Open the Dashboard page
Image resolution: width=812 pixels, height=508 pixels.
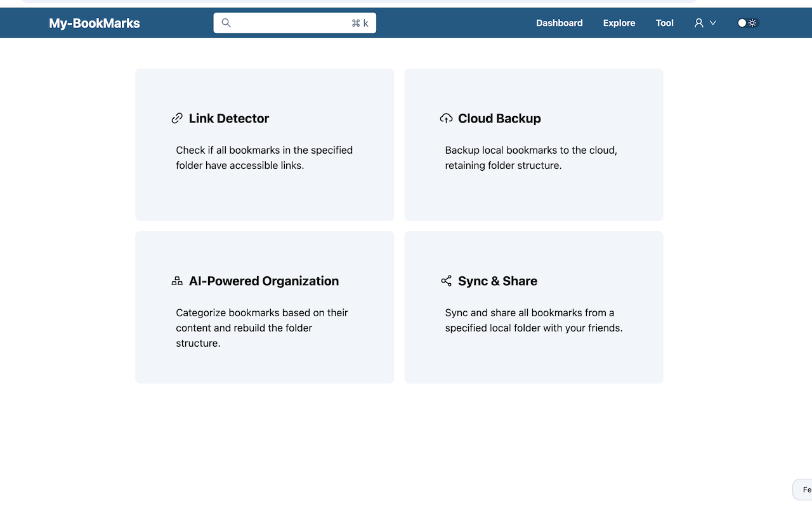(x=560, y=23)
